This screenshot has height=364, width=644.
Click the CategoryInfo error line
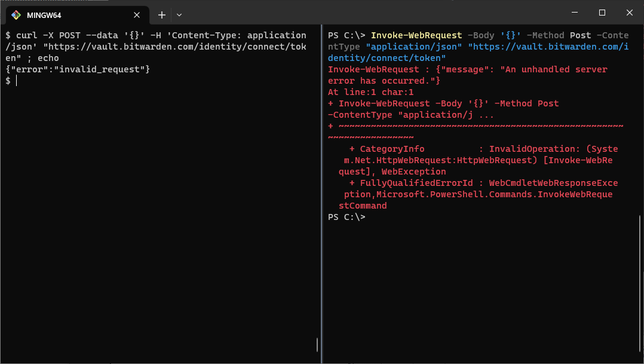tap(483, 149)
